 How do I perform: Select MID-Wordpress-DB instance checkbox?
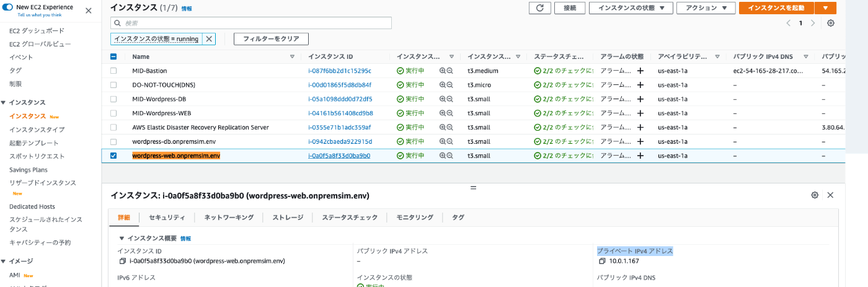click(113, 99)
